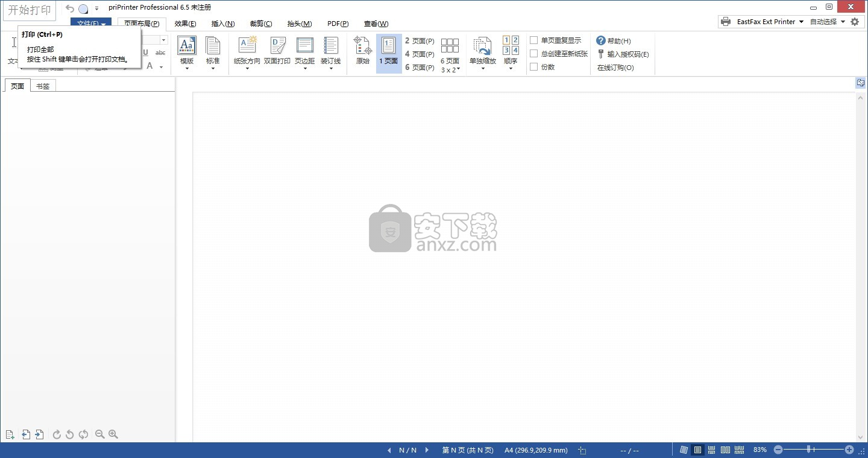
Task: Select the 1 页面 single page layout
Action: point(389,53)
